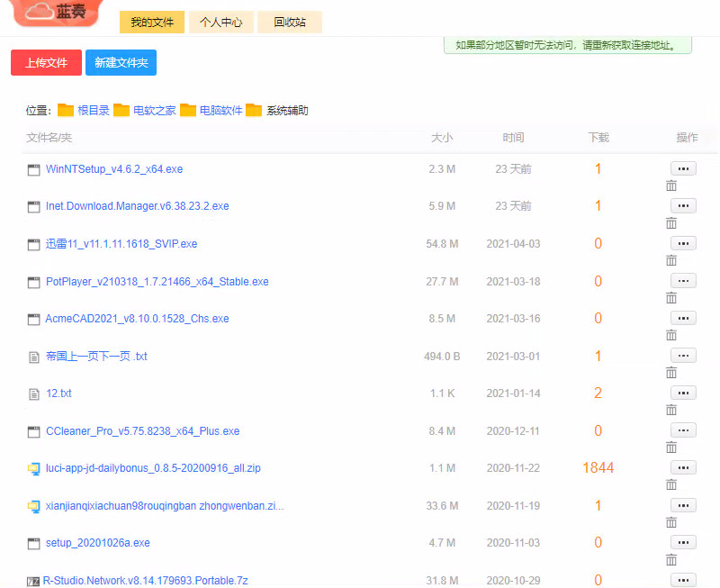This screenshot has height=588, width=720.
Task: Click the 蓝奏 cloud logo
Action: [56, 12]
